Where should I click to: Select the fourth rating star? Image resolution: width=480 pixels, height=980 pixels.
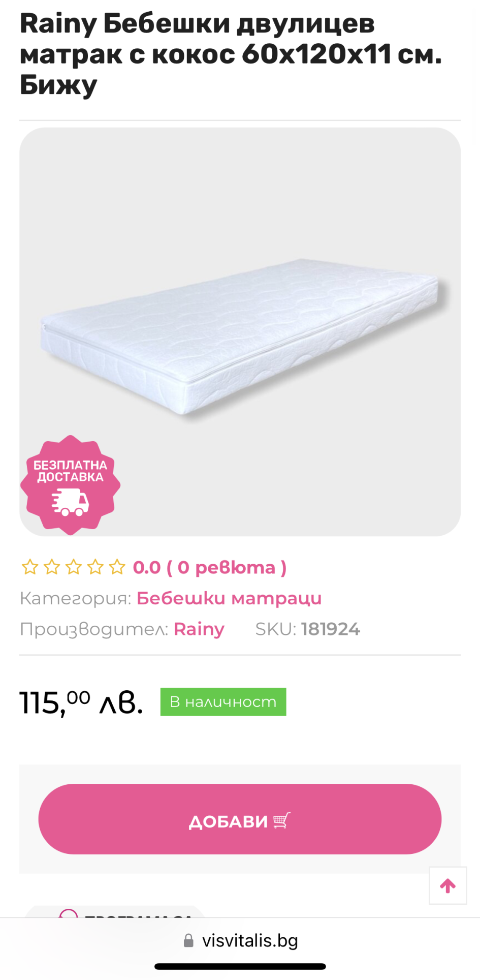(x=95, y=567)
